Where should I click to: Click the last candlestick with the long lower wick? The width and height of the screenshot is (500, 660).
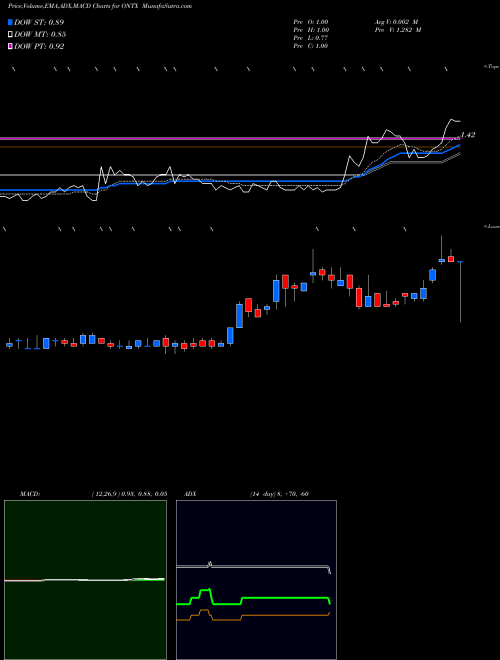pyautogui.click(x=460, y=291)
